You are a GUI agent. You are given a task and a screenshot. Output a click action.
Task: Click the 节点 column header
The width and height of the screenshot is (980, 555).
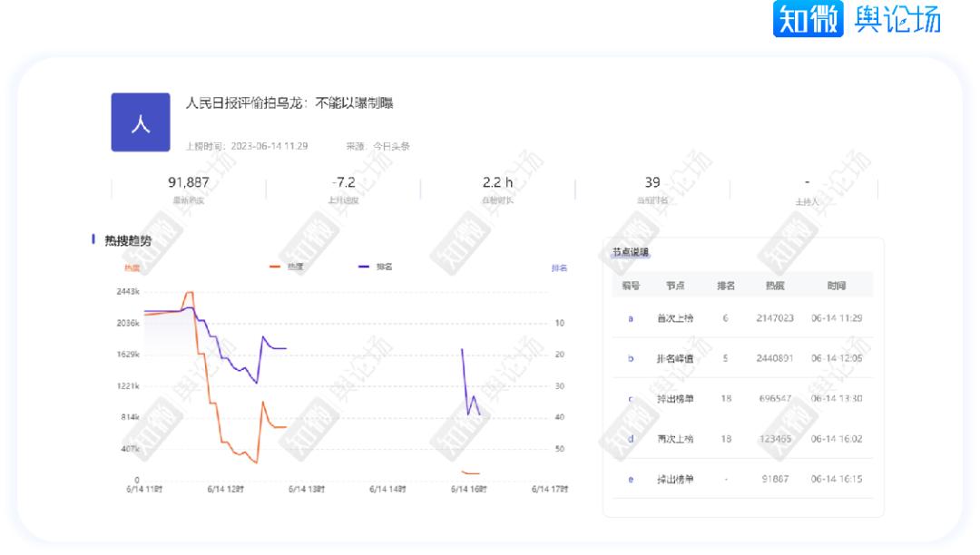coord(675,286)
